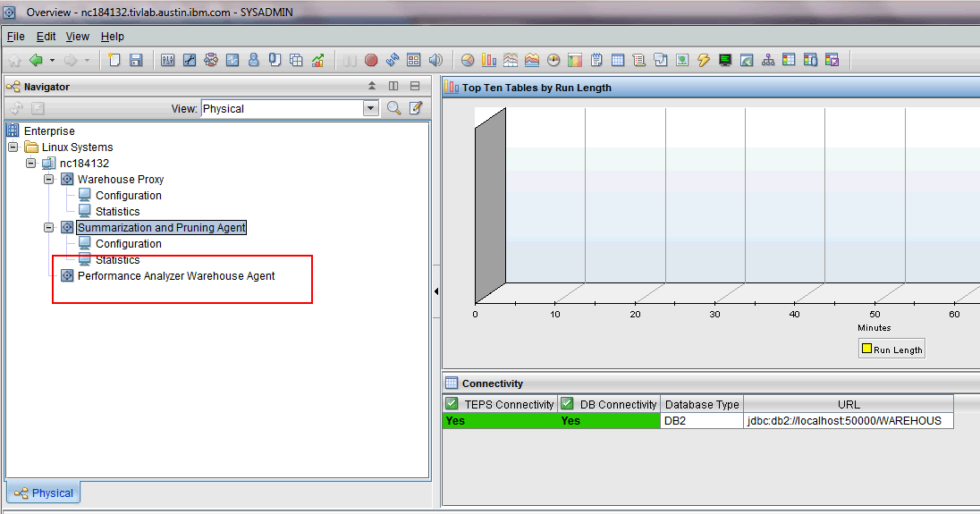Image resolution: width=980 pixels, height=514 pixels.
Task: Select the Area chart view icon
Action: pyautogui.click(x=532, y=60)
